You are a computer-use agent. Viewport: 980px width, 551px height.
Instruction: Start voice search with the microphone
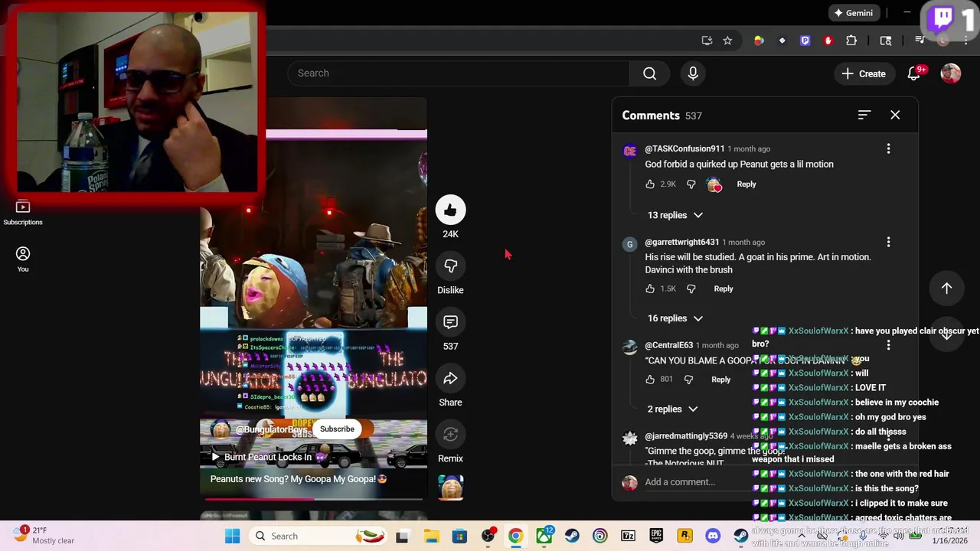(x=693, y=73)
